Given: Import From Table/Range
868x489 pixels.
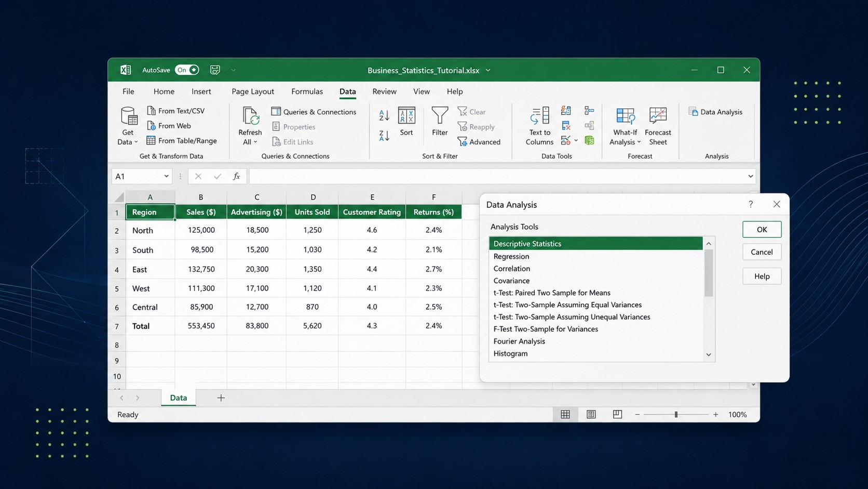Looking at the screenshot, I should (182, 141).
